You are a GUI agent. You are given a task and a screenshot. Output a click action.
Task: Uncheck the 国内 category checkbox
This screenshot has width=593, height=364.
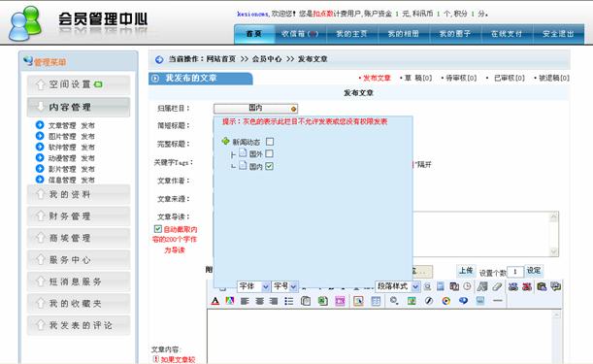coord(269,166)
